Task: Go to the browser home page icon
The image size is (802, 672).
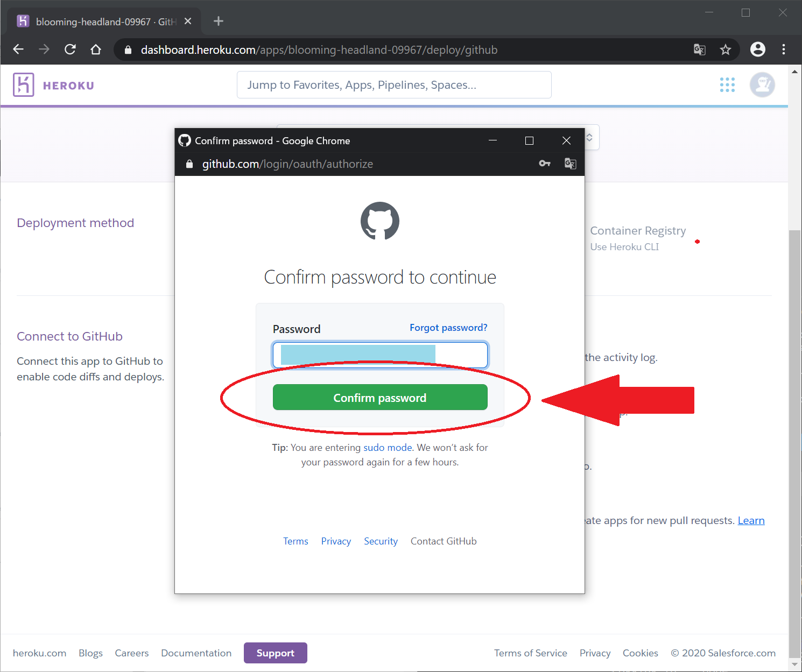Action: pos(96,49)
